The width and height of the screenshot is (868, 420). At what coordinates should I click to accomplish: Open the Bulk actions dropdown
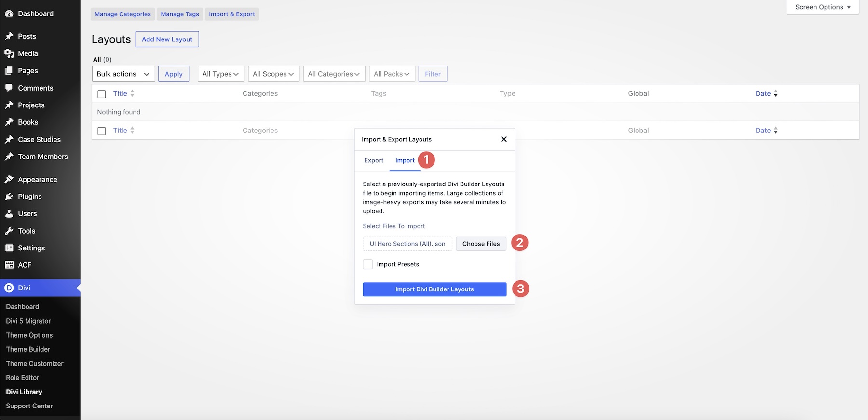123,74
